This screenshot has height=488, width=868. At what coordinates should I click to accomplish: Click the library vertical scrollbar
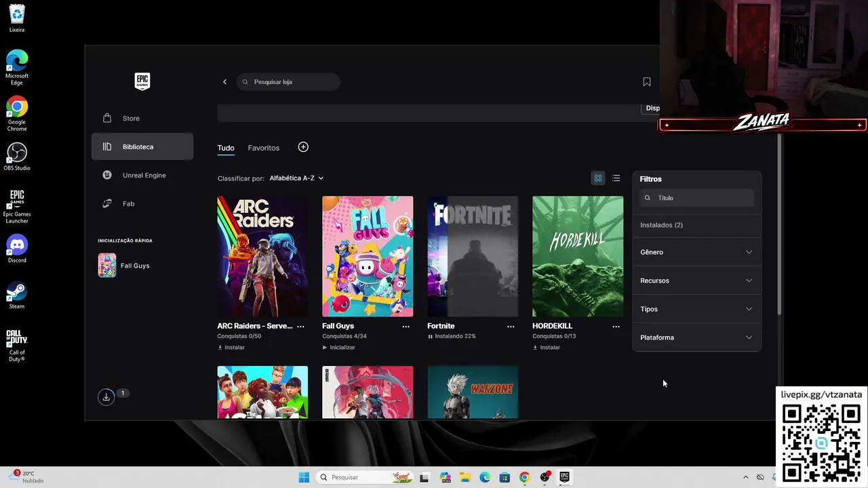click(779, 224)
